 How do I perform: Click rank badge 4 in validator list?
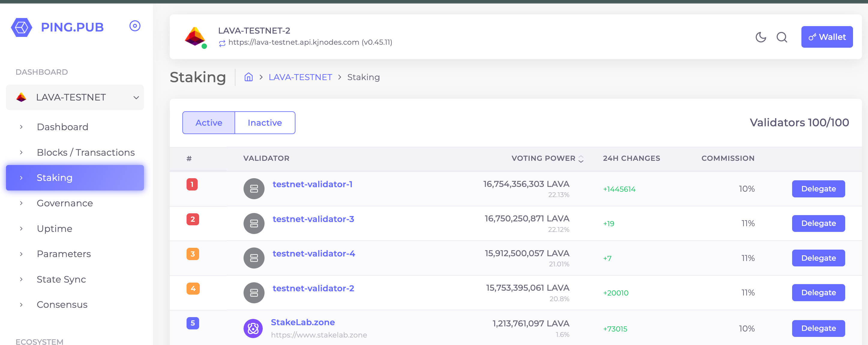click(193, 289)
